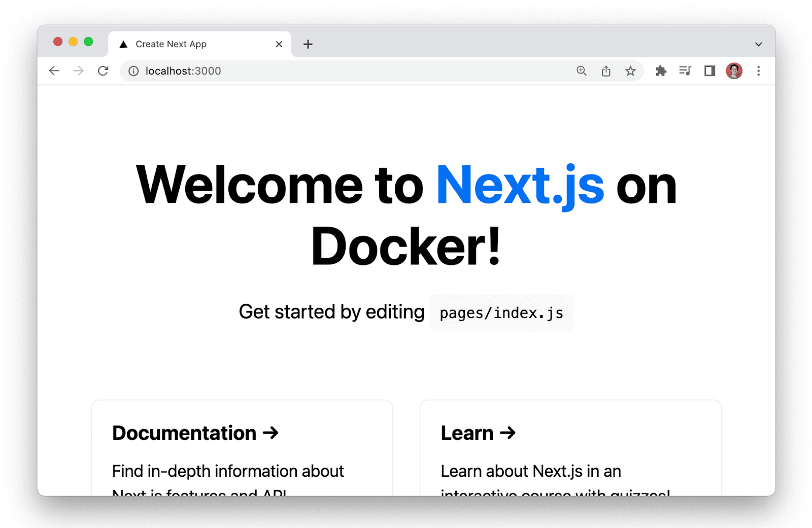Reload the localhost page

103,71
